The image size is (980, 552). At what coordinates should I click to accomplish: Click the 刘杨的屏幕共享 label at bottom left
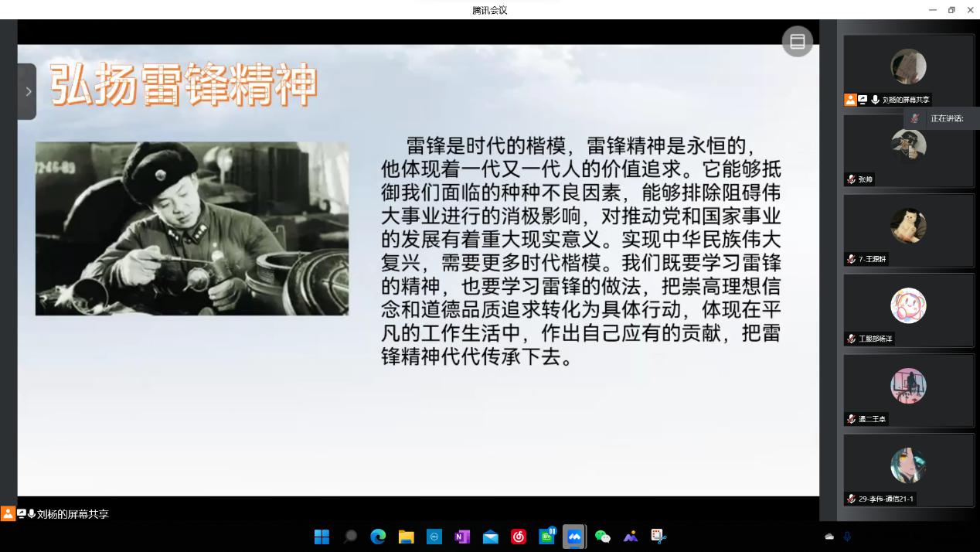pyautogui.click(x=73, y=514)
